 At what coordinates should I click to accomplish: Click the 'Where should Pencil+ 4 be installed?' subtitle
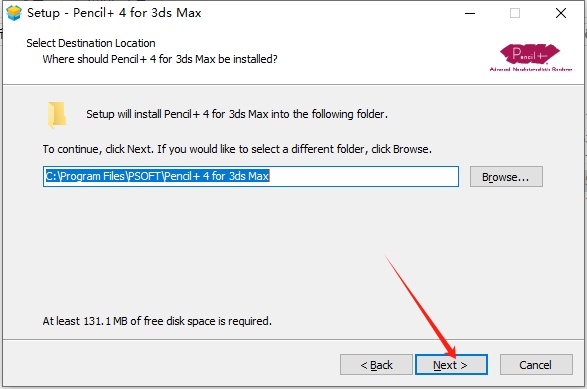click(x=160, y=59)
